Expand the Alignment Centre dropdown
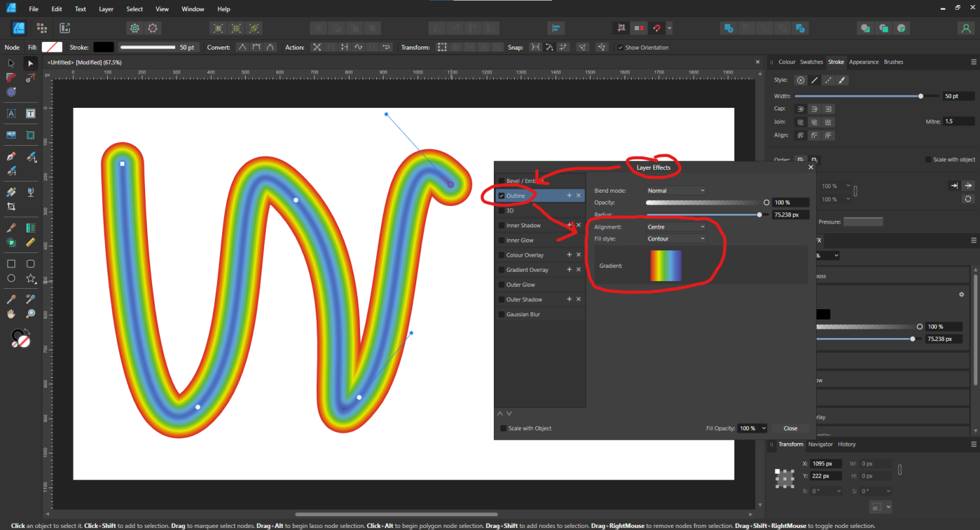This screenshot has height=530, width=980. tap(676, 227)
